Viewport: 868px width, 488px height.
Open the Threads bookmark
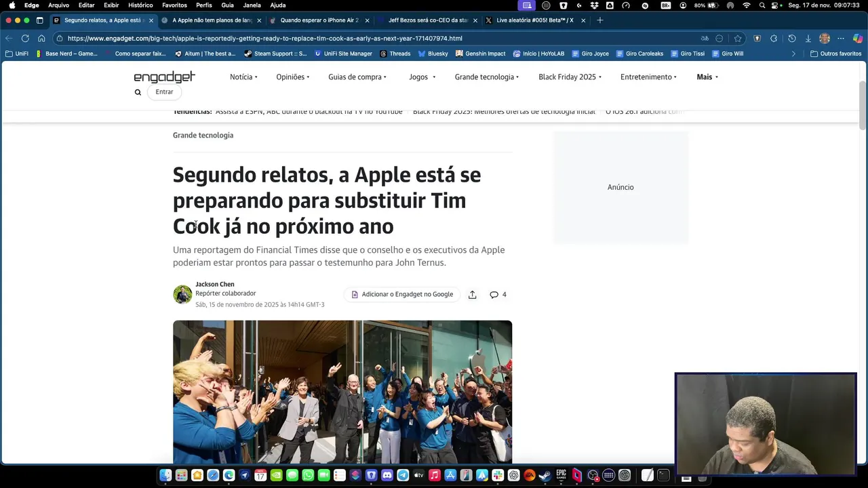click(395, 54)
